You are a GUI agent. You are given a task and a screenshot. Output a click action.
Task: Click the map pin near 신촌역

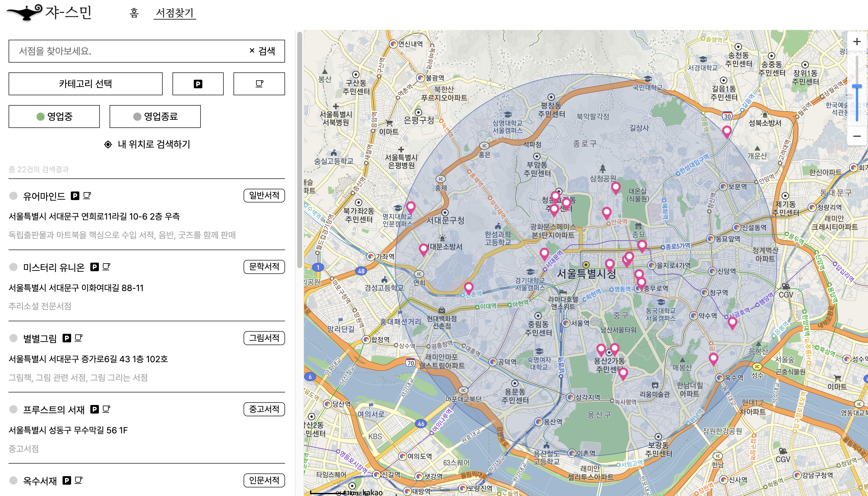469,288
